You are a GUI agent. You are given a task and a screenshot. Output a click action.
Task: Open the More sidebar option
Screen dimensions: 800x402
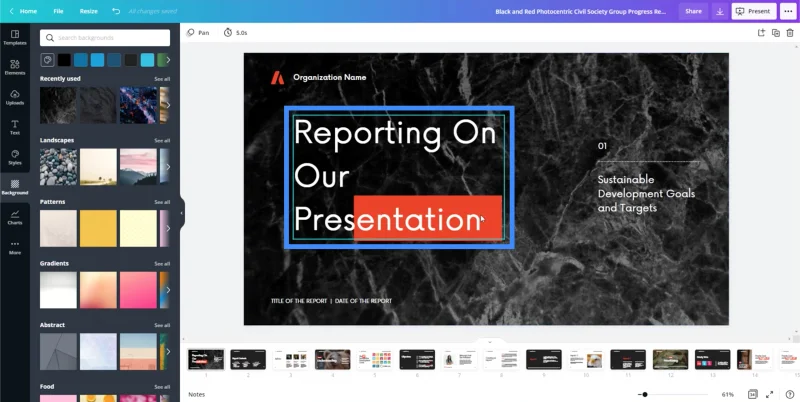pyautogui.click(x=15, y=247)
